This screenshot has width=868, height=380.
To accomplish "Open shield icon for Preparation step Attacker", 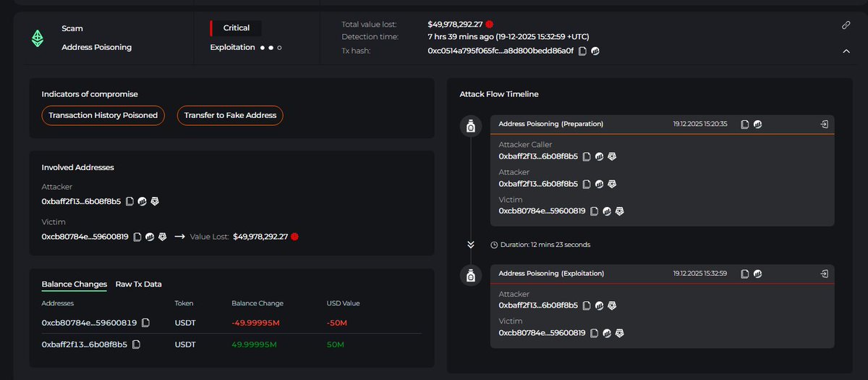I will click(611, 184).
